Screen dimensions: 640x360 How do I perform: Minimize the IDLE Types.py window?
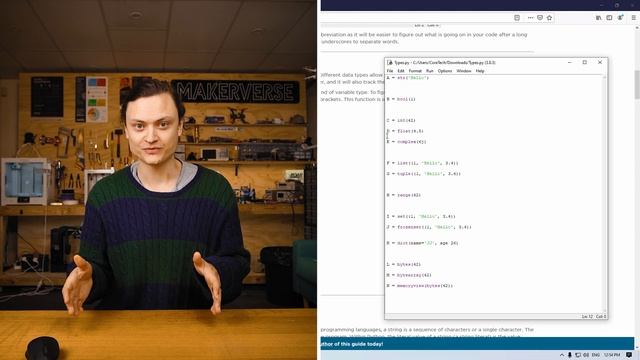[570, 62]
